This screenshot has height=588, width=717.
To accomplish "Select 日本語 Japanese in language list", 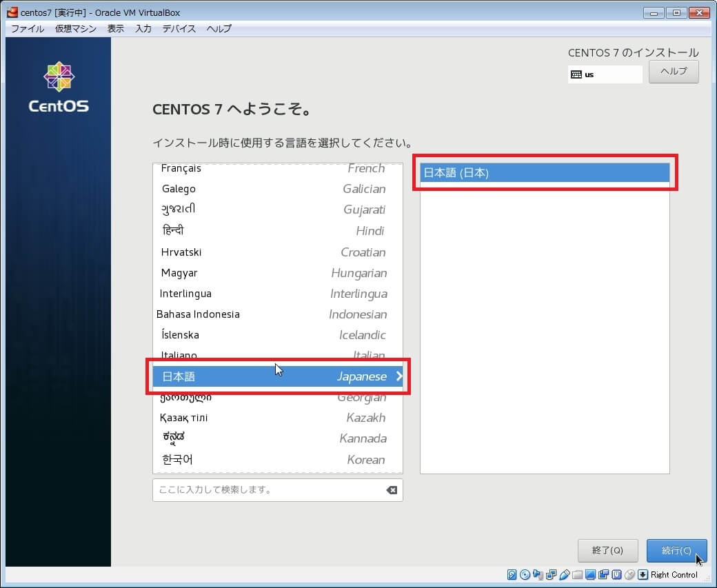I will 277,376.
